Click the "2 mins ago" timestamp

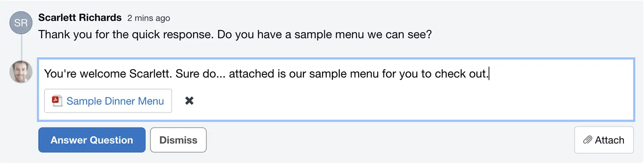point(149,18)
